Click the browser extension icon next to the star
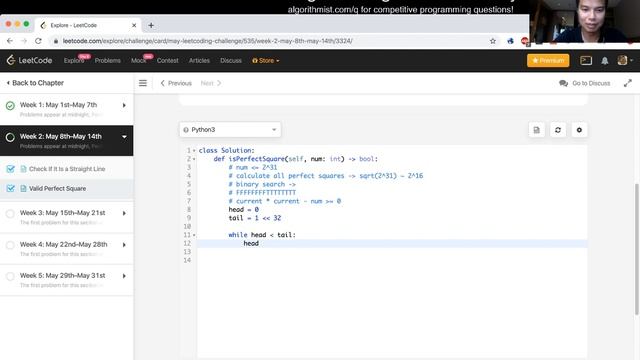This screenshot has width=640, height=360. click(510, 41)
